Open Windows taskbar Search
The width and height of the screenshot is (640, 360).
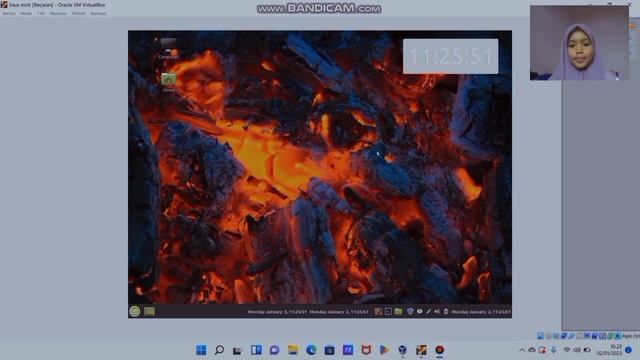point(219,350)
